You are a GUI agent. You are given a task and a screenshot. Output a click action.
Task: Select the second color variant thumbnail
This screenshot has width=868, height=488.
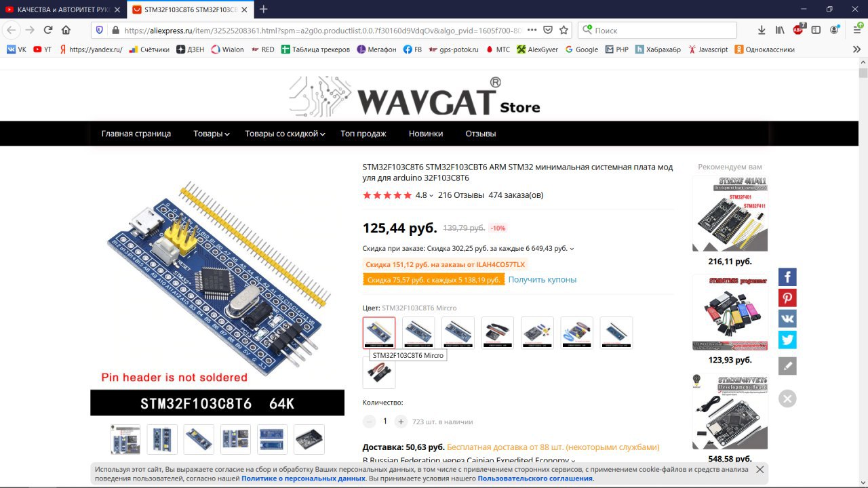click(418, 333)
